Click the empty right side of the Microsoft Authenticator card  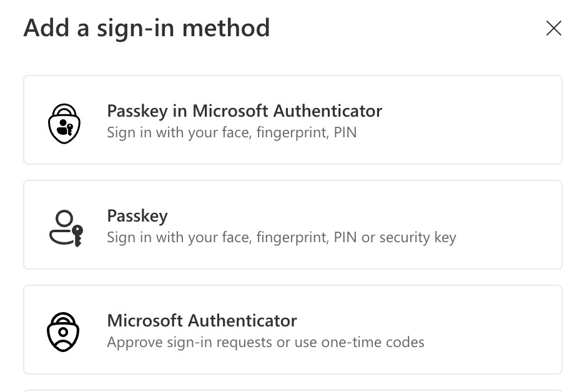coord(494,330)
